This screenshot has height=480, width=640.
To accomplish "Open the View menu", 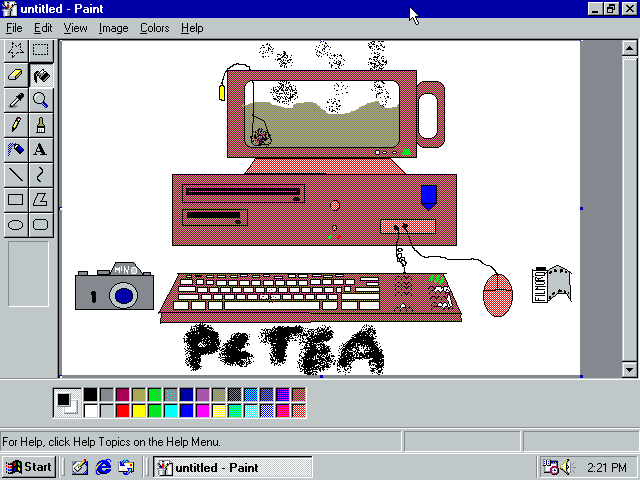I will point(76,28).
